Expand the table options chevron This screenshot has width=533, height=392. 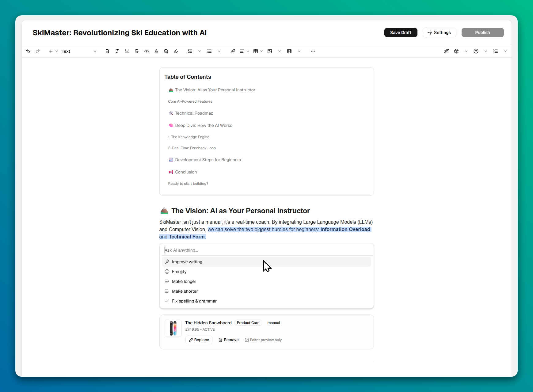pos(261,51)
